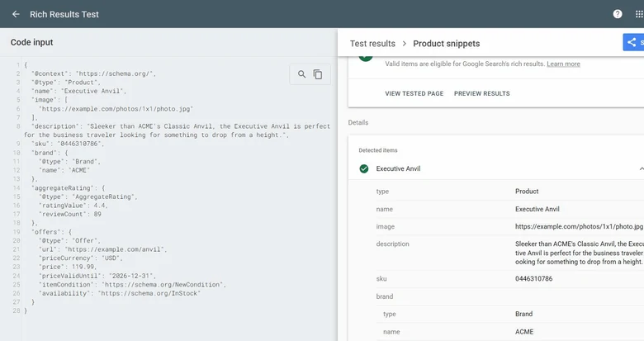
Task: Copy the code input contents
Action: click(x=318, y=74)
